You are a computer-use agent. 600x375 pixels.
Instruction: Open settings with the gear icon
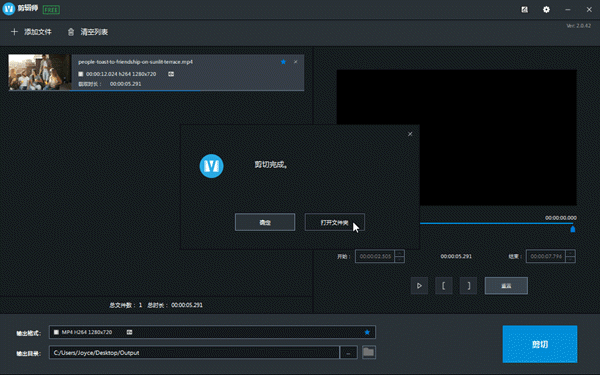pyautogui.click(x=546, y=10)
